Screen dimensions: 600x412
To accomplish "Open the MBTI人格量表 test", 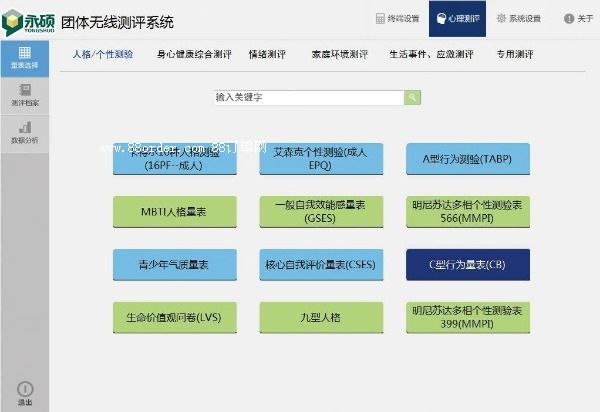I will (174, 211).
